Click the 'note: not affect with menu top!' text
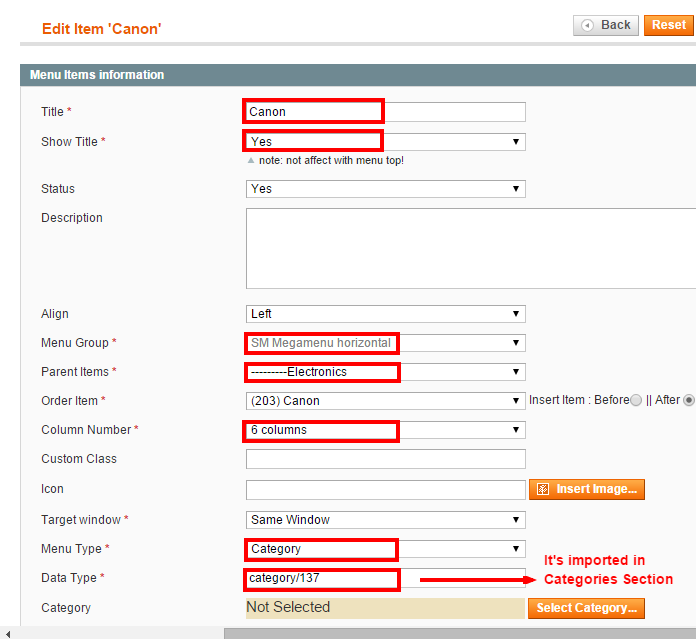Screen dimensions: 696x639 click(331, 161)
